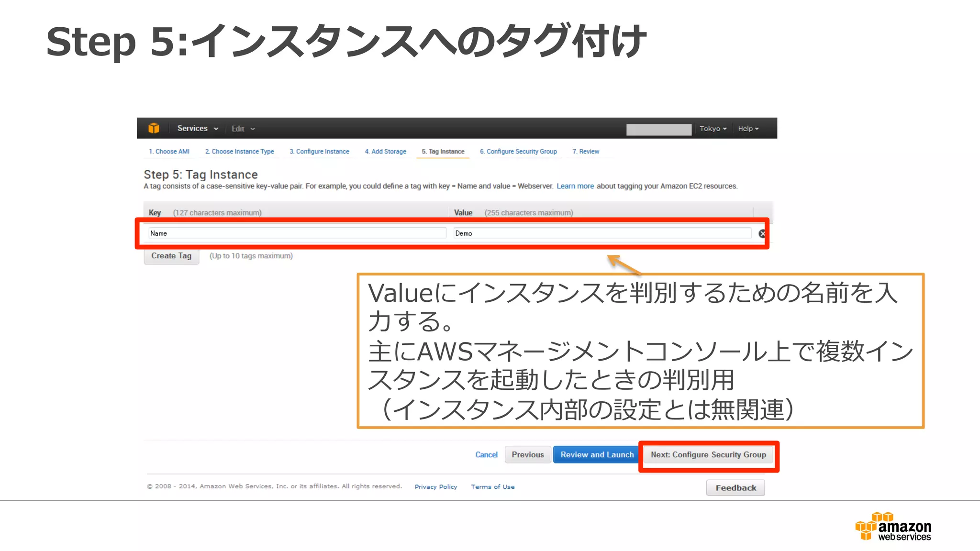Click the '(Up to 10 tags maximum)' text
This screenshot has height=551, width=980.
(x=251, y=256)
